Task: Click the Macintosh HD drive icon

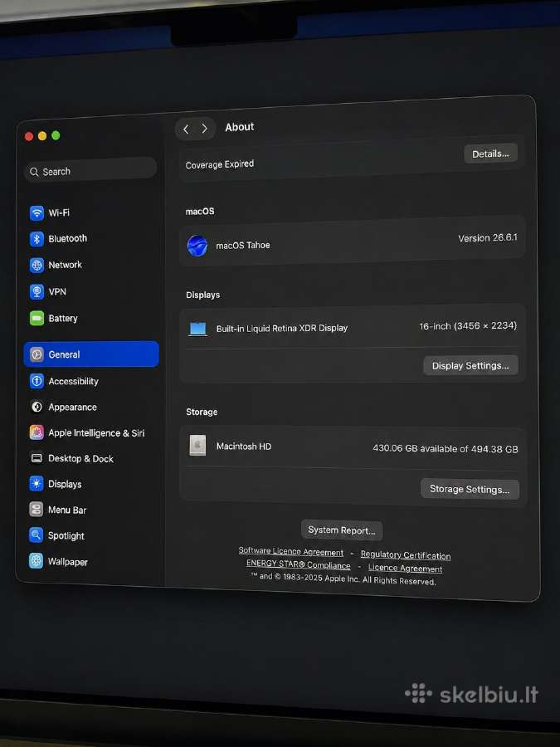Action: point(197,446)
